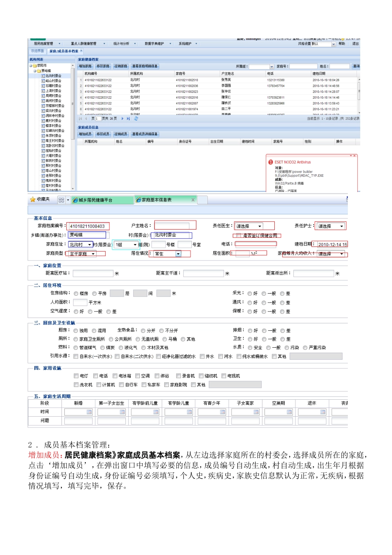Tick the 计算机 appliance checkbox
Screen dimensions: 392x555
pos(99,384)
